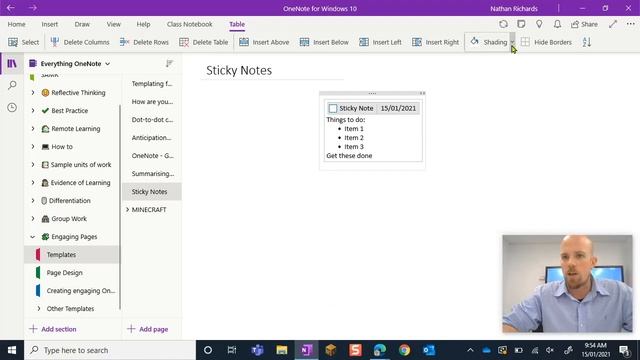
Task: Go forward with the forward arrow
Action: (33, 8)
